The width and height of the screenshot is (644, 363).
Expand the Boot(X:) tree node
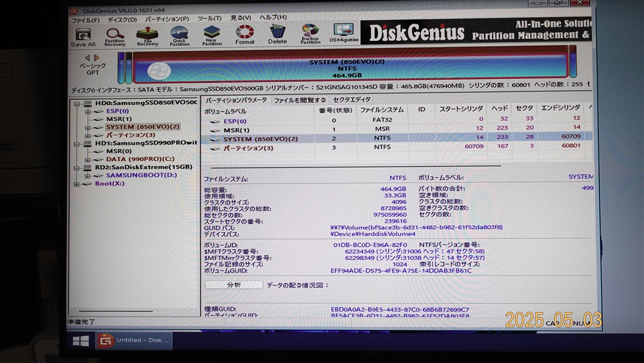pyautogui.click(x=77, y=184)
